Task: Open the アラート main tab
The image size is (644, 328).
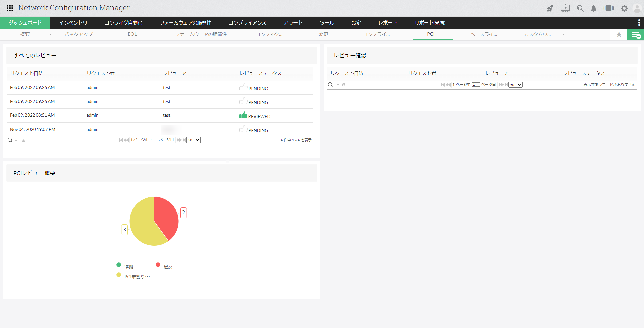Action: pyautogui.click(x=293, y=23)
